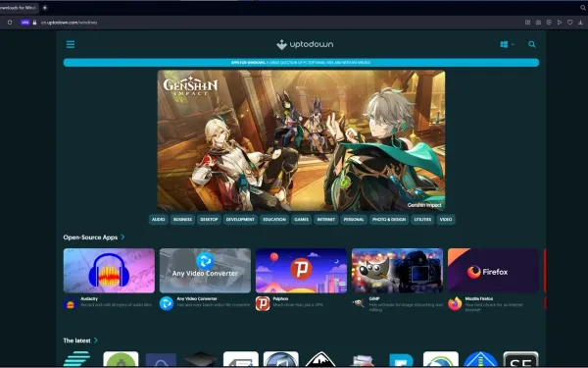Open the Psiphon banner card
Screen dimensions: 588x368
(x=301, y=271)
